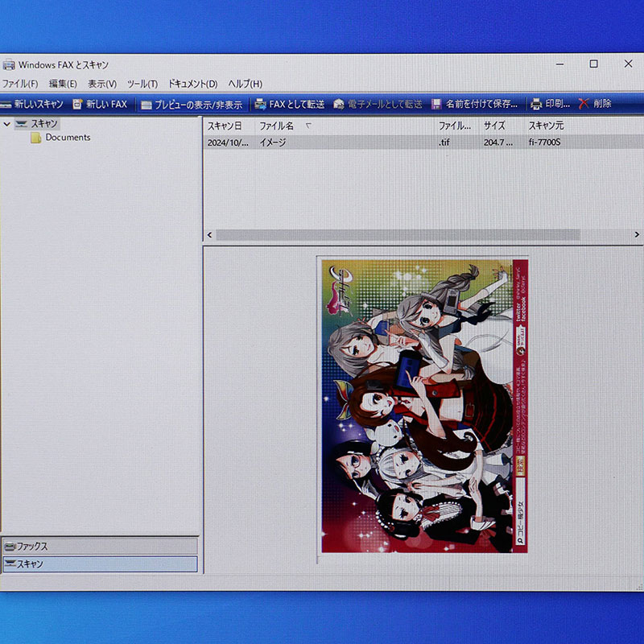Select the Documents folder in tree
This screenshot has width=644, height=644.
[68, 138]
